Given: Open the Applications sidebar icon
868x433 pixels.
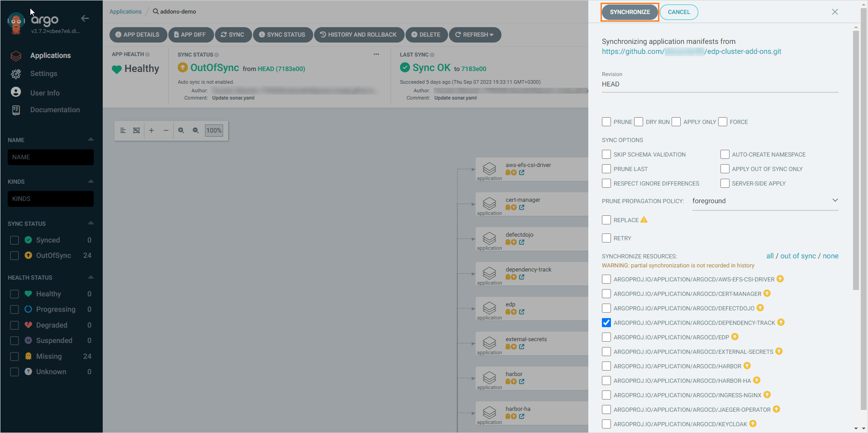Looking at the screenshot, I should [16, 56].
